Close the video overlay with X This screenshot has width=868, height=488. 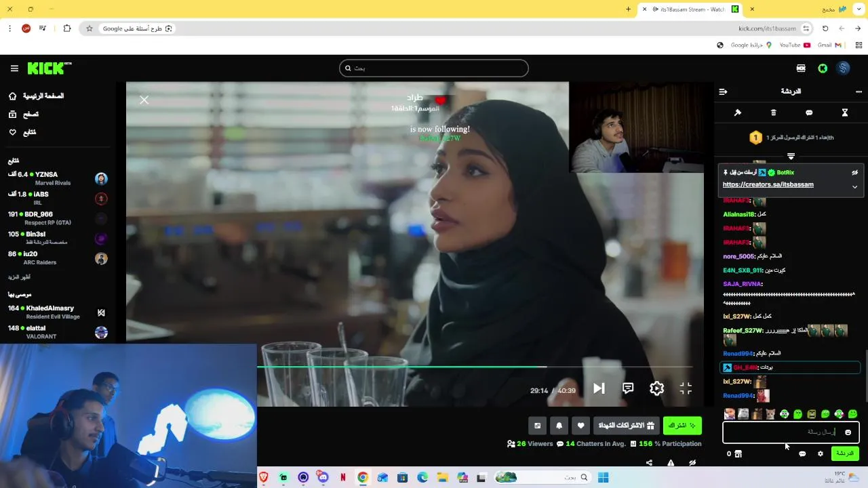(x=144, y=100)
